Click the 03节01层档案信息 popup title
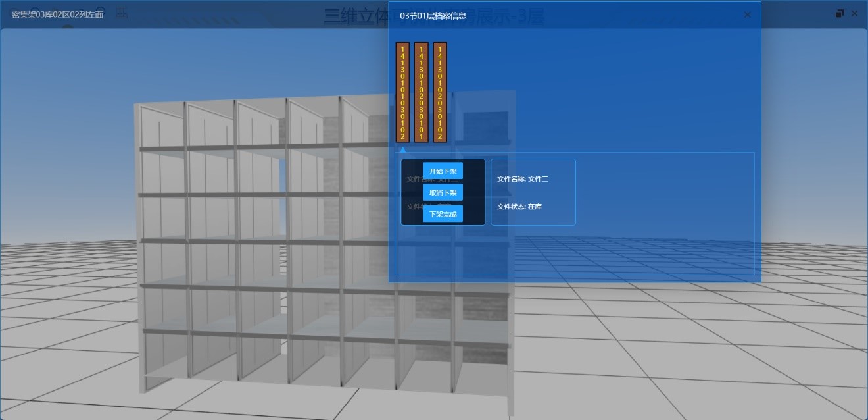The image size is (868, 420). pyautogui.click(x=433, y=15)
